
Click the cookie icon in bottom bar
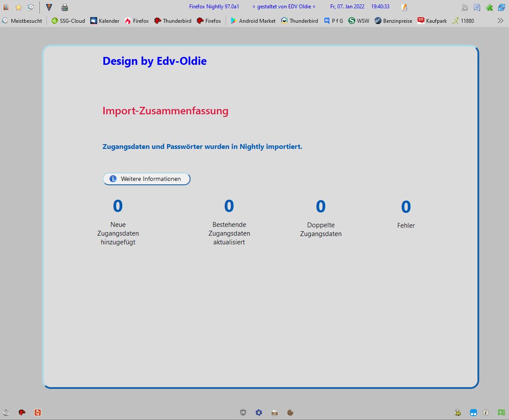(x=290, y=413)
